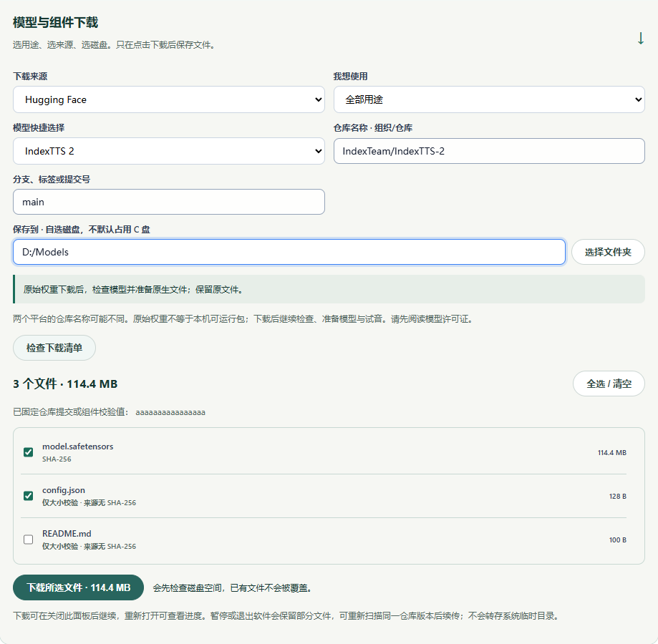Click the README.md file name

point(67,534)
